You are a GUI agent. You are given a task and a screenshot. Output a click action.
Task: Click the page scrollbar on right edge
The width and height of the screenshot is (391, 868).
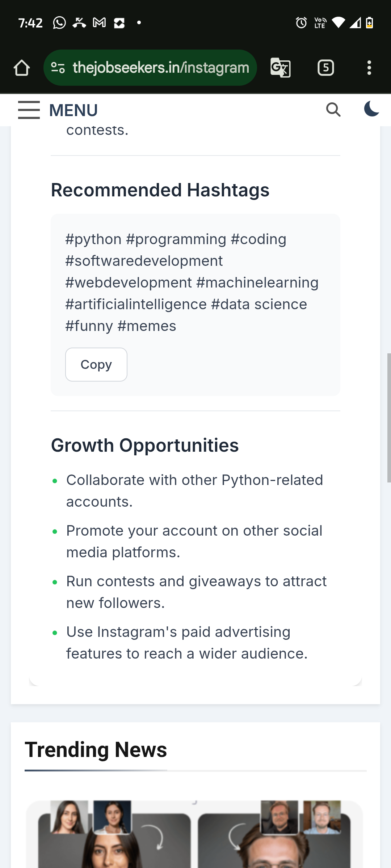[389, 418]
